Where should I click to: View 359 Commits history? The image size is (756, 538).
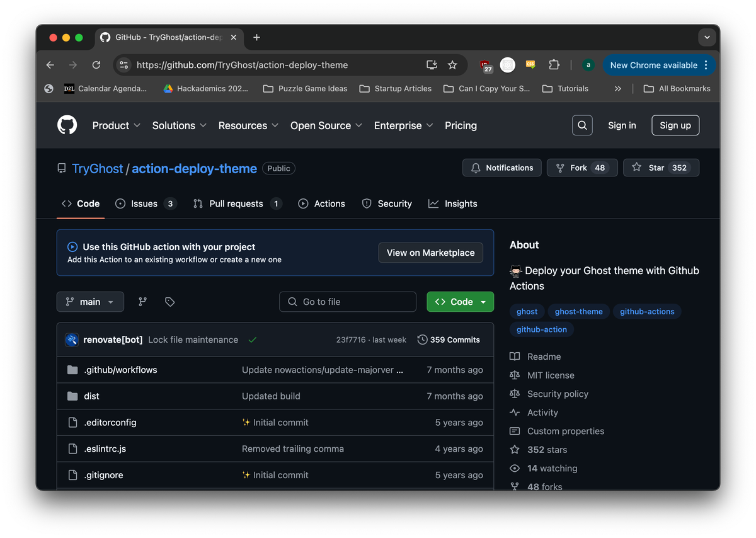(x=449, y=340)
